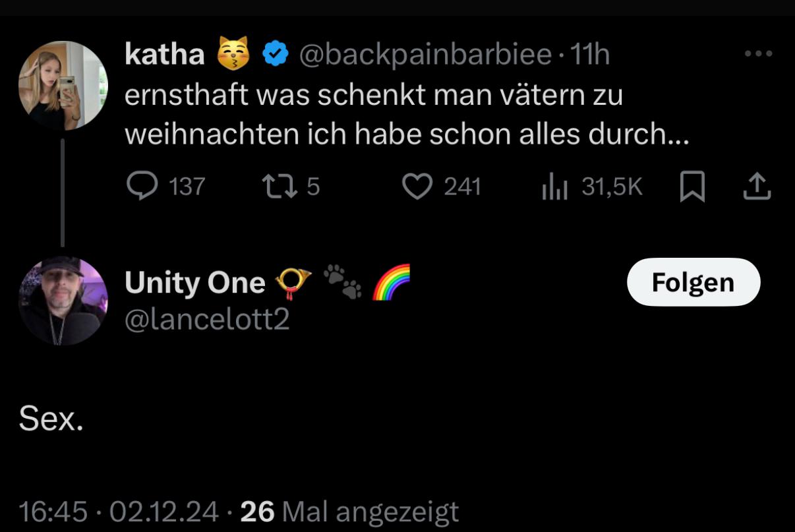Viewport: 795px width, 532px height.
Task: Like katha's tweet with the heart icon
Action: tap(415, 187)
